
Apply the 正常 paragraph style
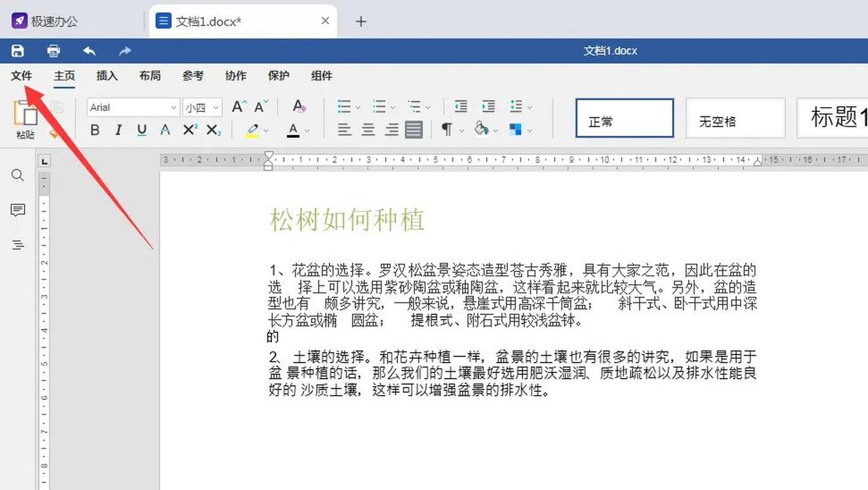(624, 118)
